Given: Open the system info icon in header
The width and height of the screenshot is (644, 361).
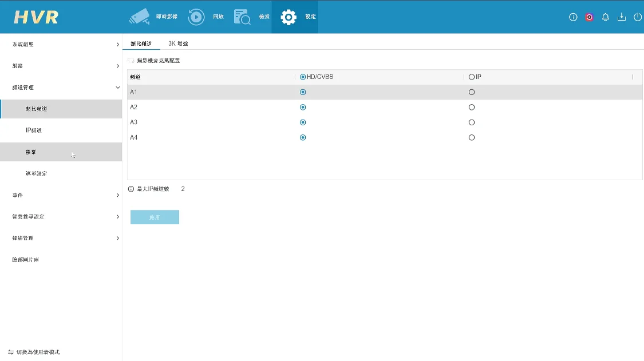Looking at the screenshot, I should (573, 17).
